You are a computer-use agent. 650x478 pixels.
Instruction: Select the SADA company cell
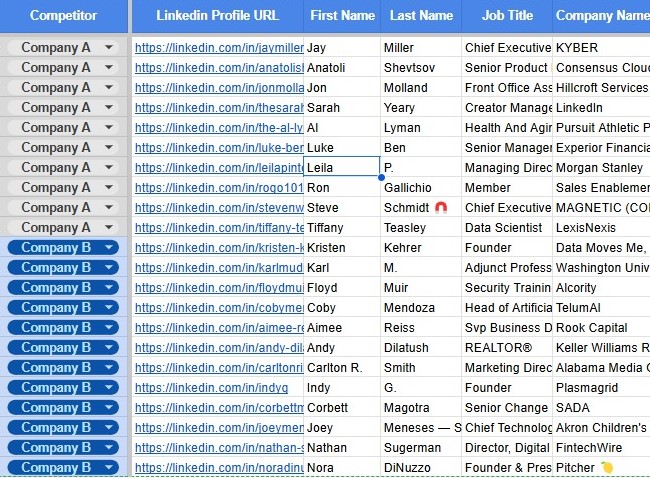pyautogui.click(x=601, y=408)
